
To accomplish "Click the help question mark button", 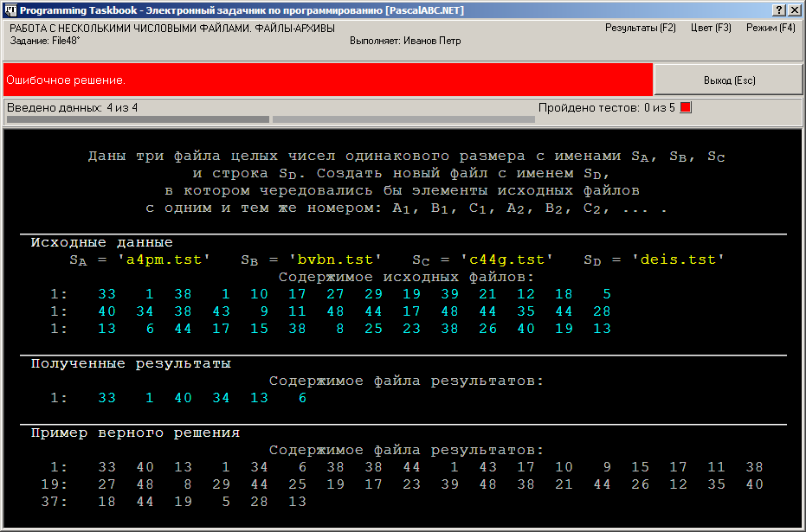I will pos(779,10).
